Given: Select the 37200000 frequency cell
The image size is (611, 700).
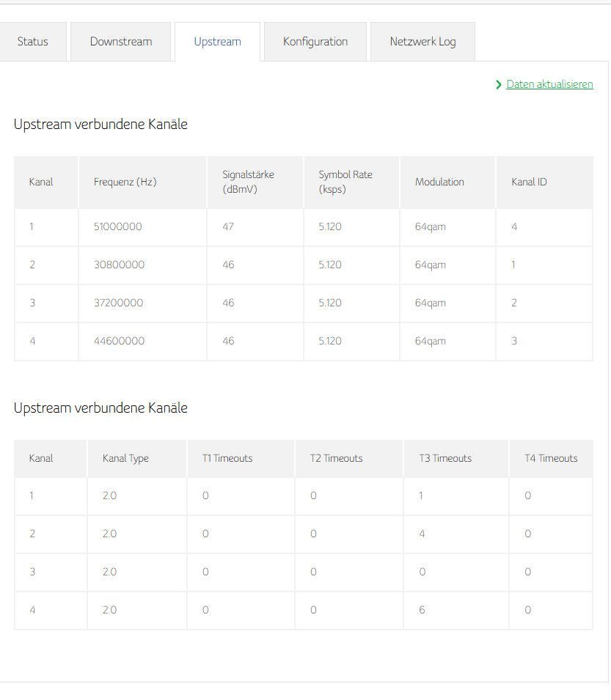Looking at the screenshot, I should tap(119, 303).
